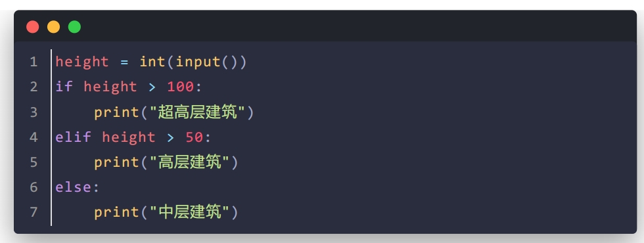Click the yellow minimize window dot
Screen dimensions: 644x243
[x=53, y=27]
